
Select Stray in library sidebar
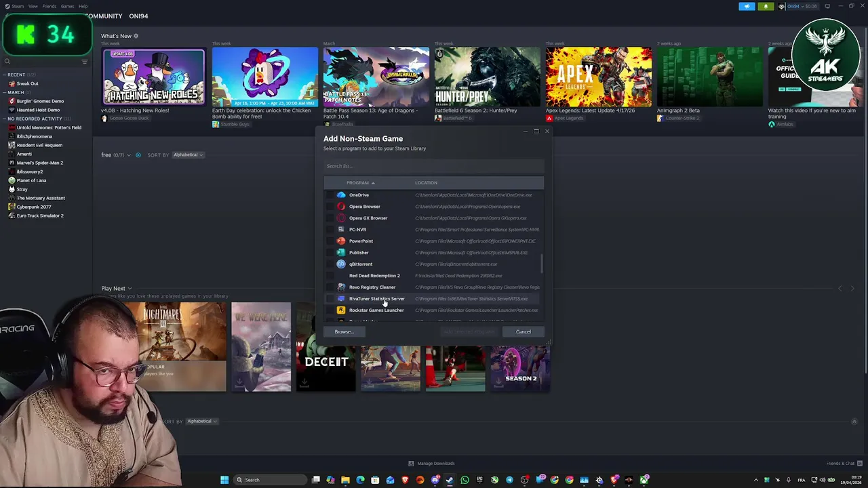[x=22, y=189]
